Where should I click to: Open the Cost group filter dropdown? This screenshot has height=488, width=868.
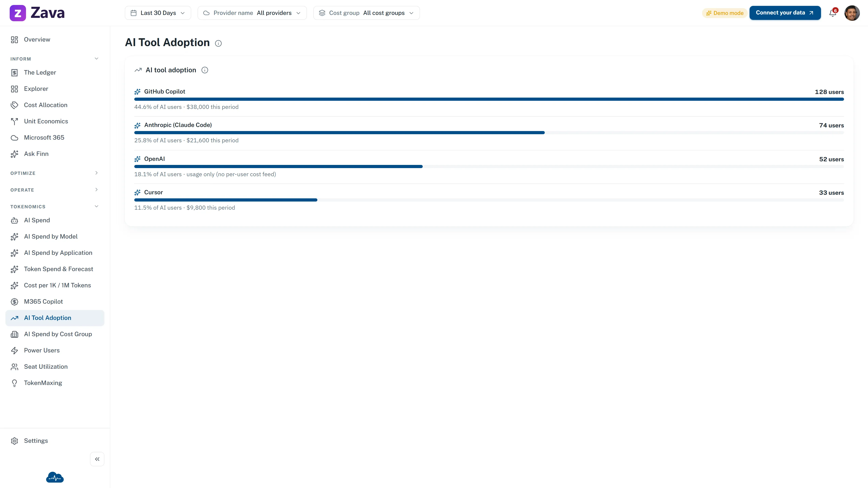(366, 13)
